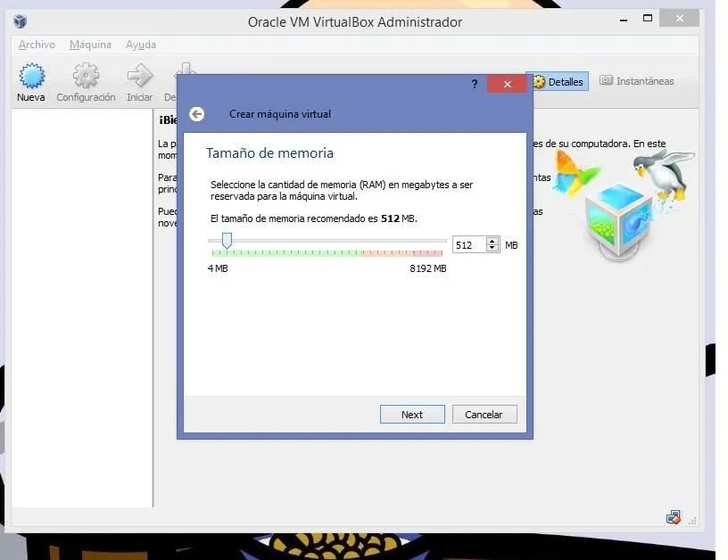This screenshot has width=728, height=560.
Task: Minimize the VirtualBox Administrador window
Action: (x=624, y=20)
